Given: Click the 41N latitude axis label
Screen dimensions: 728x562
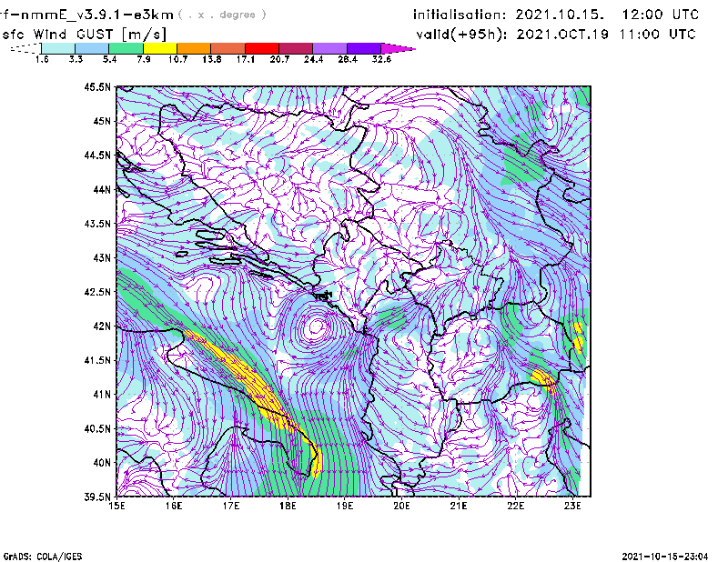Looking at the screenshot, I should click(102, 395).
